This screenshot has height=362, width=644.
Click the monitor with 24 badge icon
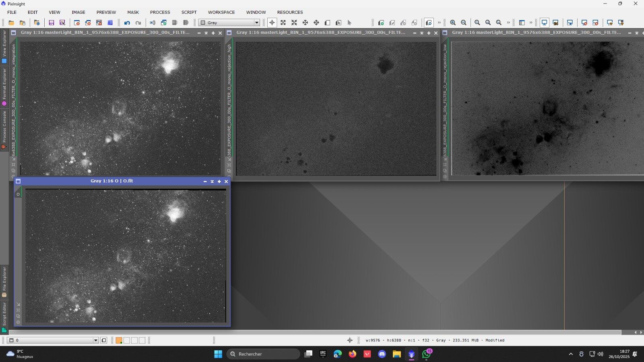(555, 23)
